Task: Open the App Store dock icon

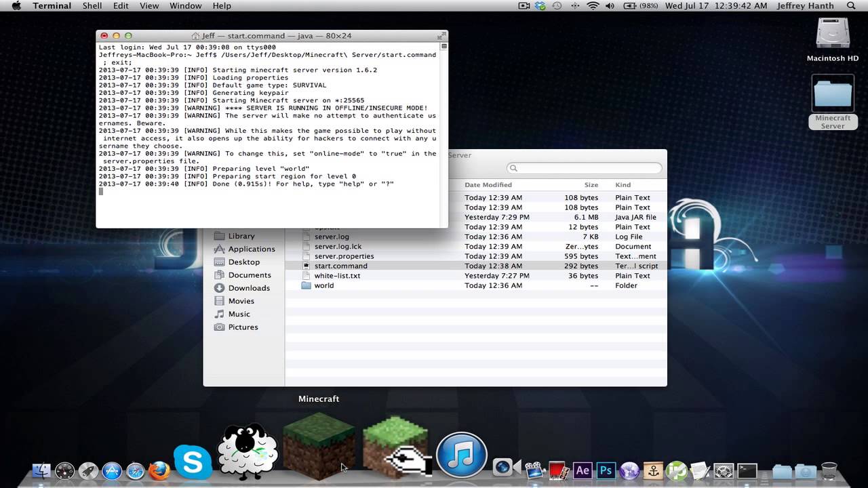Action: pyautogui.click(x=112, y=470)
